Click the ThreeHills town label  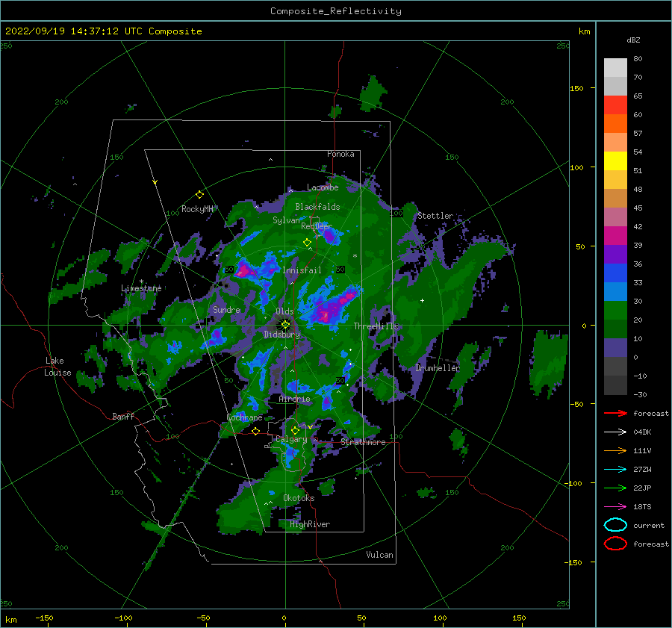(376, 326)
